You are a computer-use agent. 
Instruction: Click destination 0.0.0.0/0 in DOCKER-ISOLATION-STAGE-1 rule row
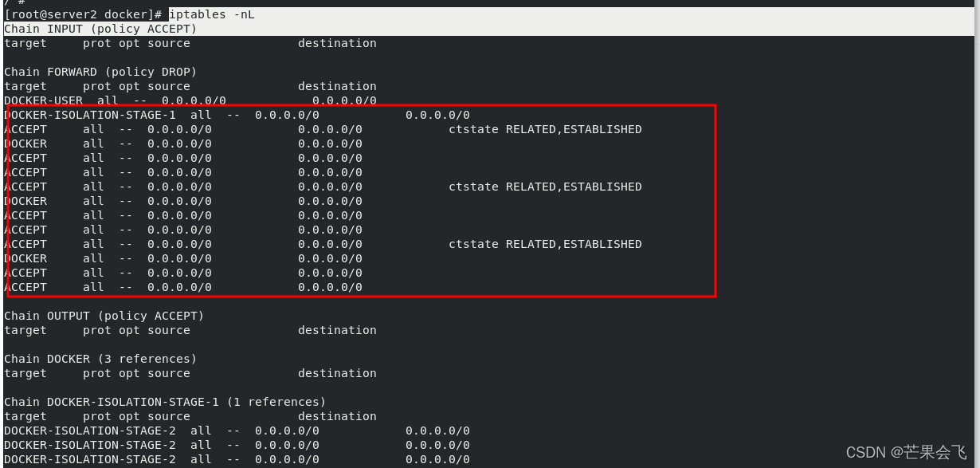[x=437, y=115]
